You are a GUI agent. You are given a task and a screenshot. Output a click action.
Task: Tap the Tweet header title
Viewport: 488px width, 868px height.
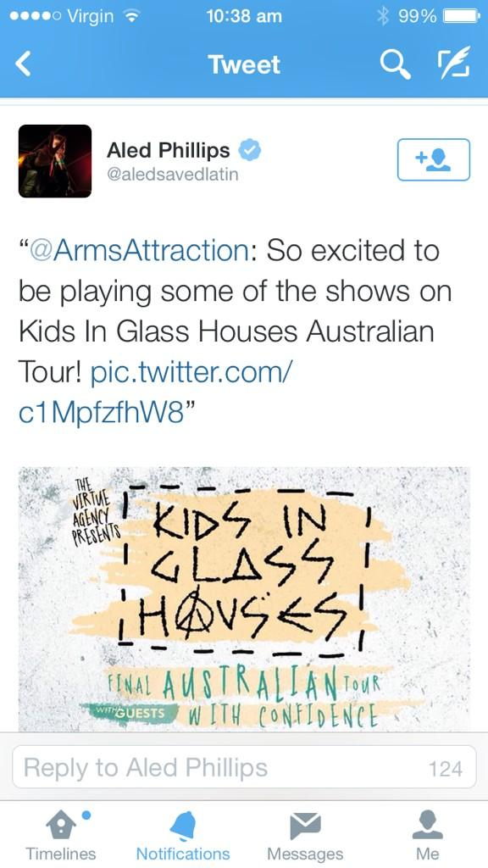(x=244, y=64)
